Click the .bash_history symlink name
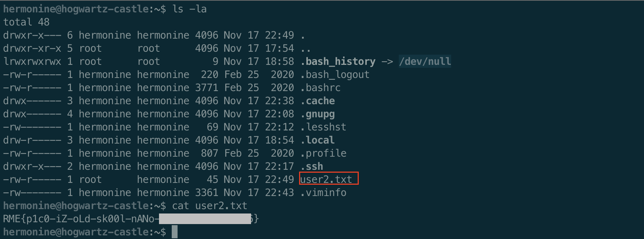Screen dimensions: 644x239 pyautogui.click(x=338, y=62)
